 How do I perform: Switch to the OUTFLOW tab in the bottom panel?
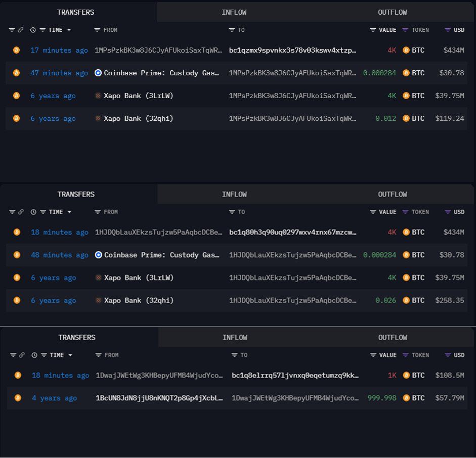tap(393, 337)
